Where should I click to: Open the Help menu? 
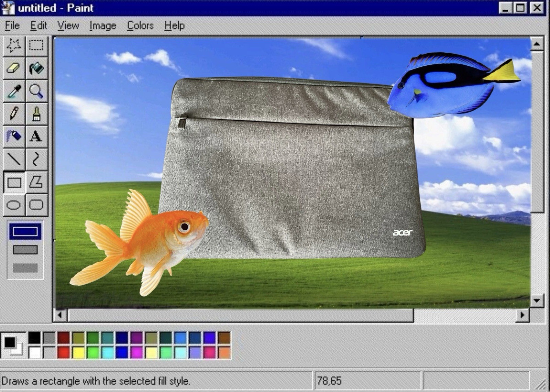(x=174, y=25)
